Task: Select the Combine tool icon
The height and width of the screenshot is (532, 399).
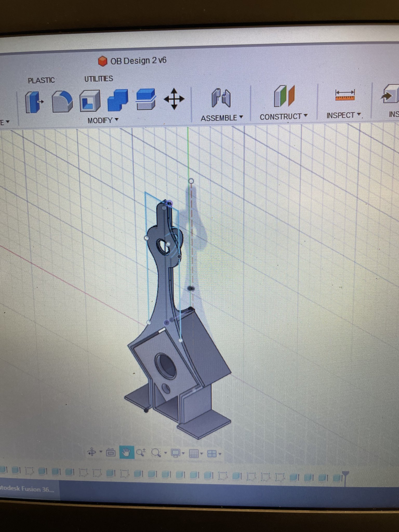Action: click(118, 100)
